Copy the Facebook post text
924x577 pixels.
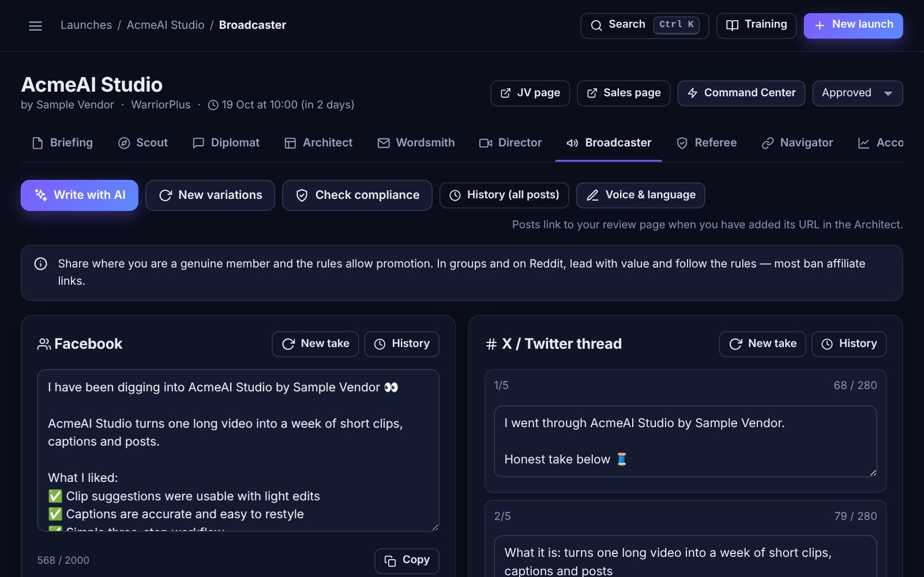point(407,561)
